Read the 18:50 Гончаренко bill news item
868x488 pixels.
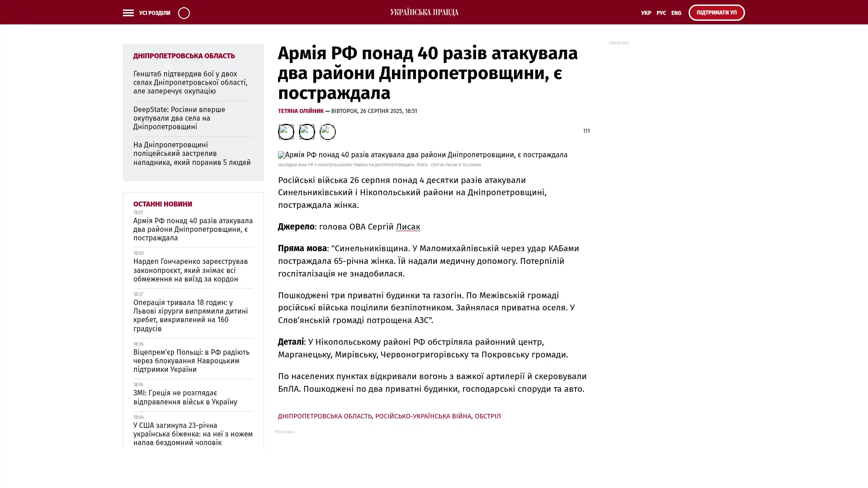(190, 270)
